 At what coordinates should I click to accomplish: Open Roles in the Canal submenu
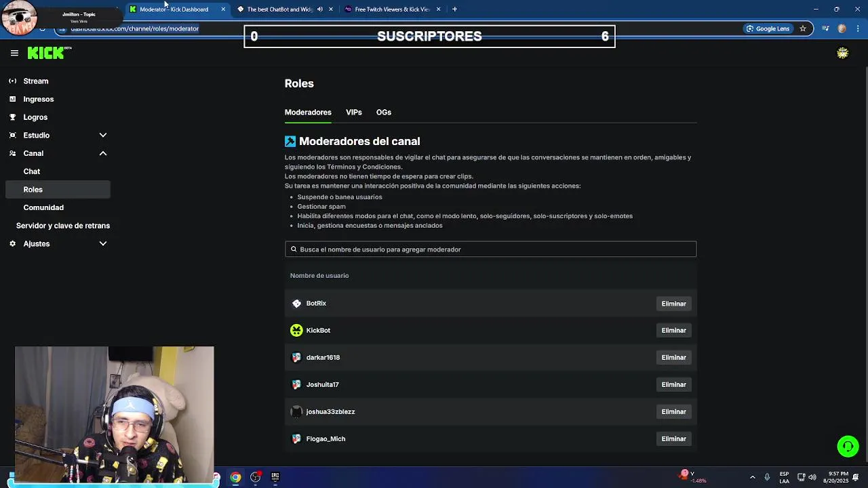[x=58, y=190]
